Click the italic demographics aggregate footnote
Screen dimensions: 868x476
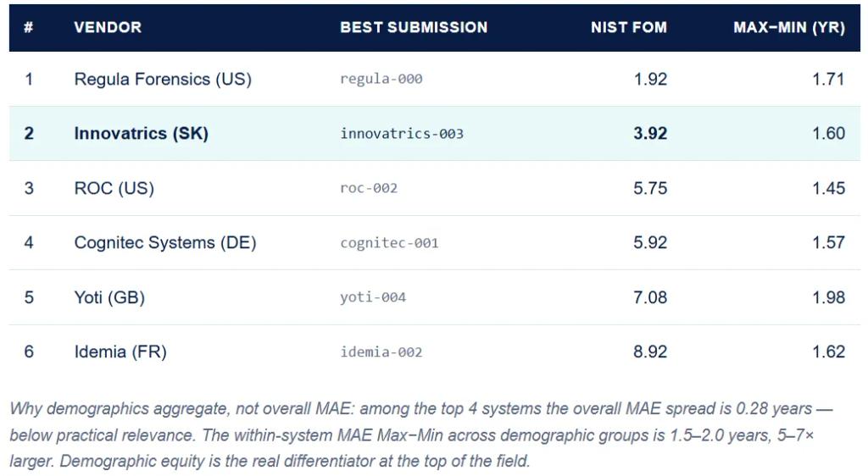click(420, 434)
